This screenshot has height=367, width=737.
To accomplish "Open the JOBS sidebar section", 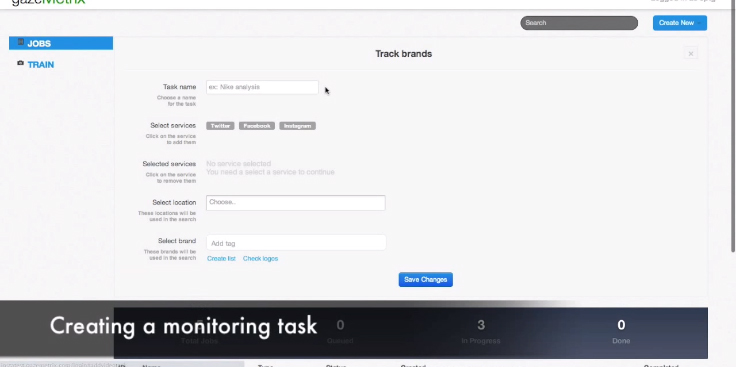I will click(61, 43).
